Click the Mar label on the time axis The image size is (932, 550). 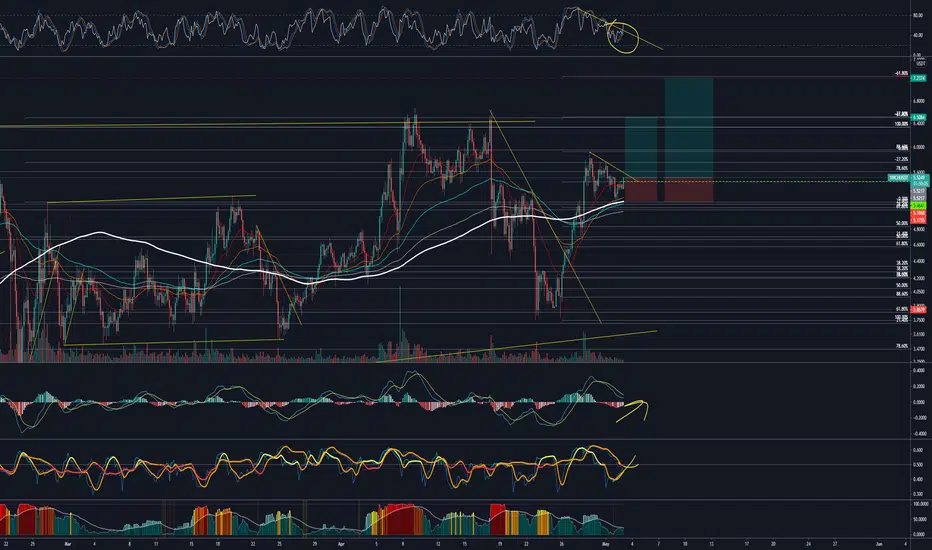click(x=67, y=543)
